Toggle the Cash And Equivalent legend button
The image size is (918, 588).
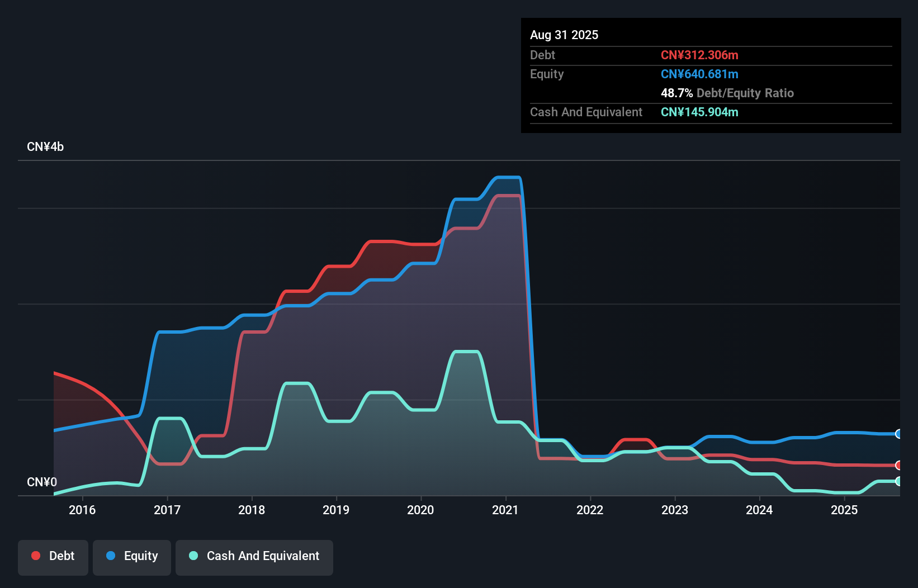[254, 557]
